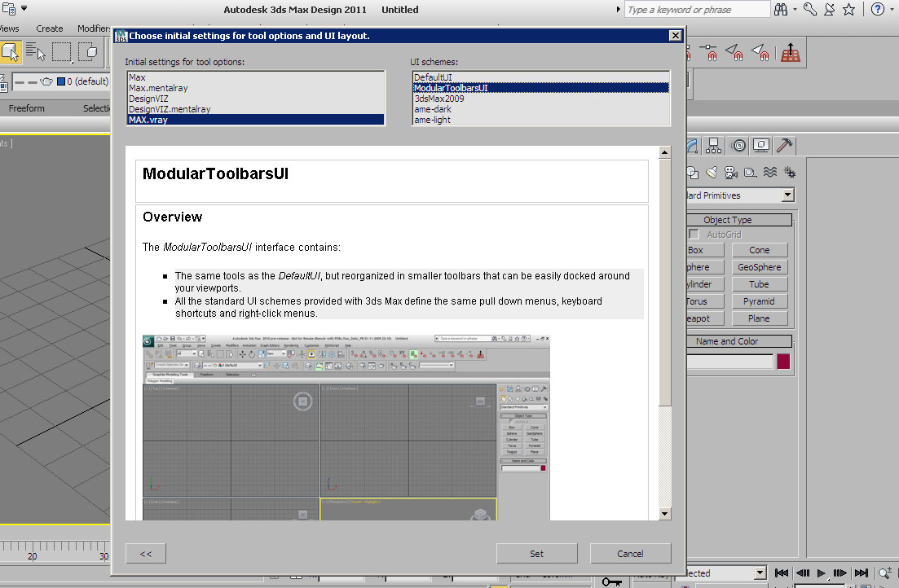Select ame-light UI scheme
The height and width of the screenshot is (588, 899).
[540, 119]
